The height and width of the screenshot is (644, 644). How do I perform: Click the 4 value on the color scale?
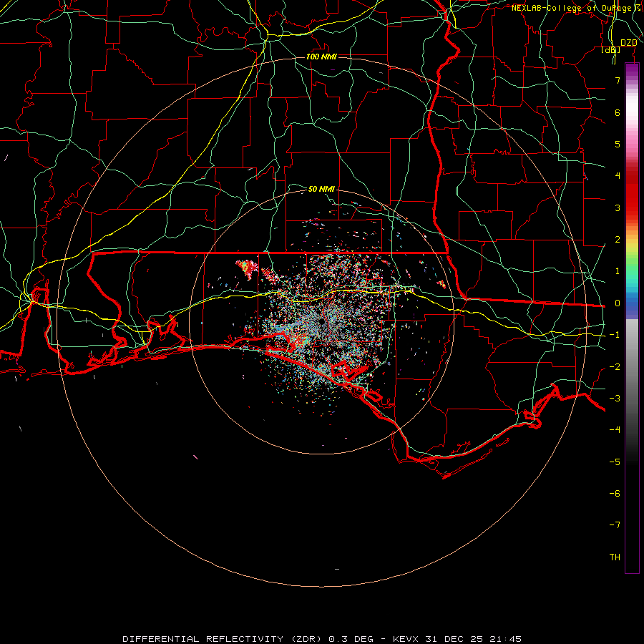618,176
